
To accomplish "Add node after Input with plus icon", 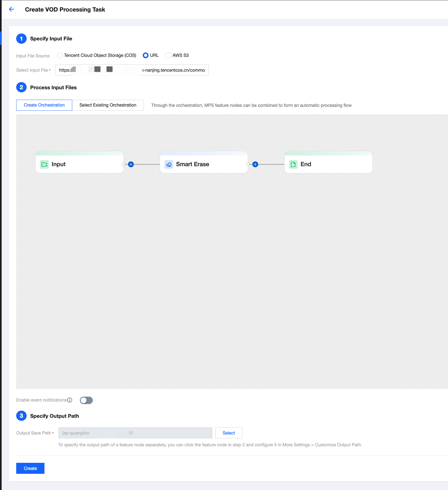I will 131,164.
